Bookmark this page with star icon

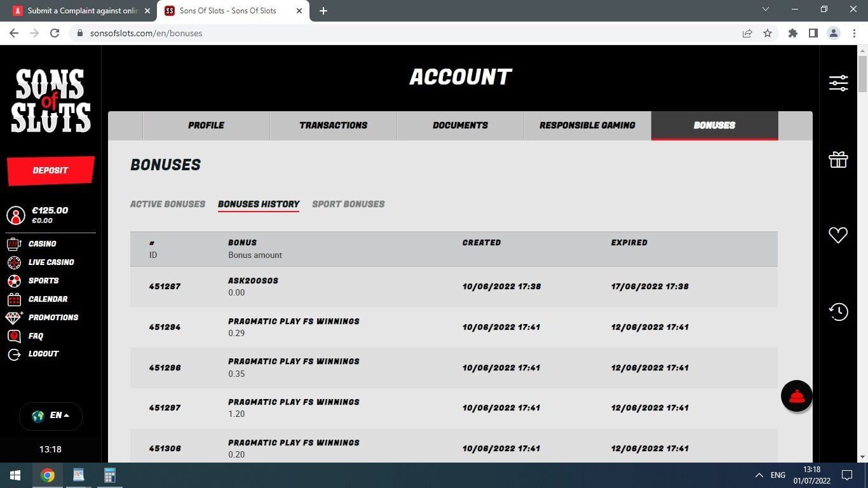coord(768,33)
